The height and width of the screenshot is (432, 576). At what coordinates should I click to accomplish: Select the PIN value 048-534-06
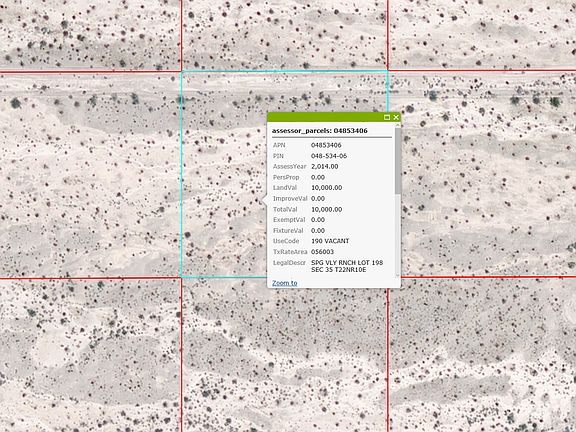click(329, 156)
